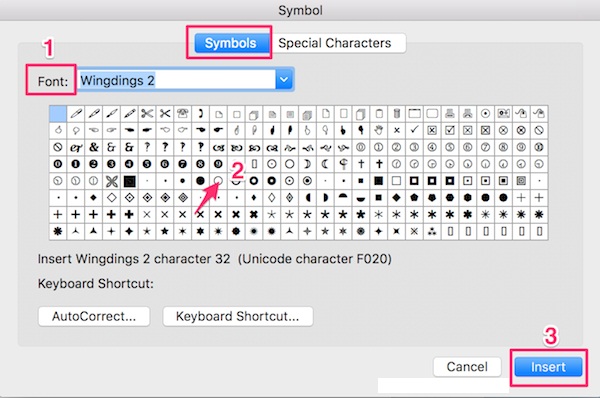
Task: Choose the upper half-circle symbol
Action: 343,197
